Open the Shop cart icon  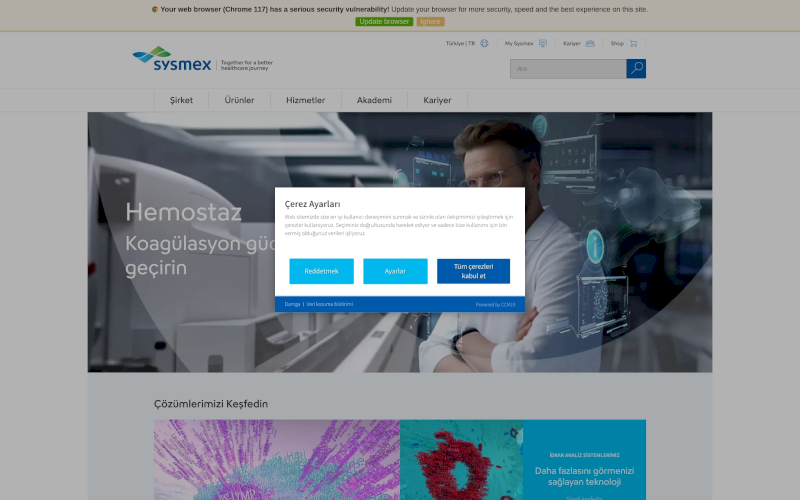pyautogui.click(x=633, y=43)
